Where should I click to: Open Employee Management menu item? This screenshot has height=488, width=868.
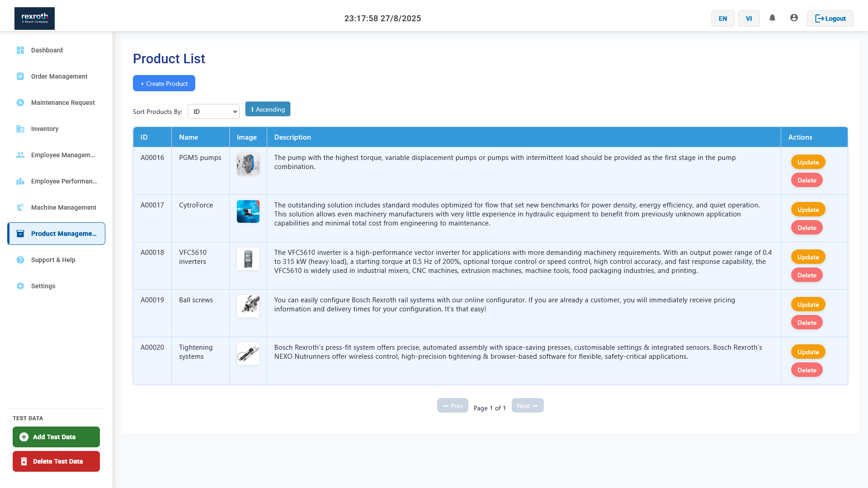point(63,155)
